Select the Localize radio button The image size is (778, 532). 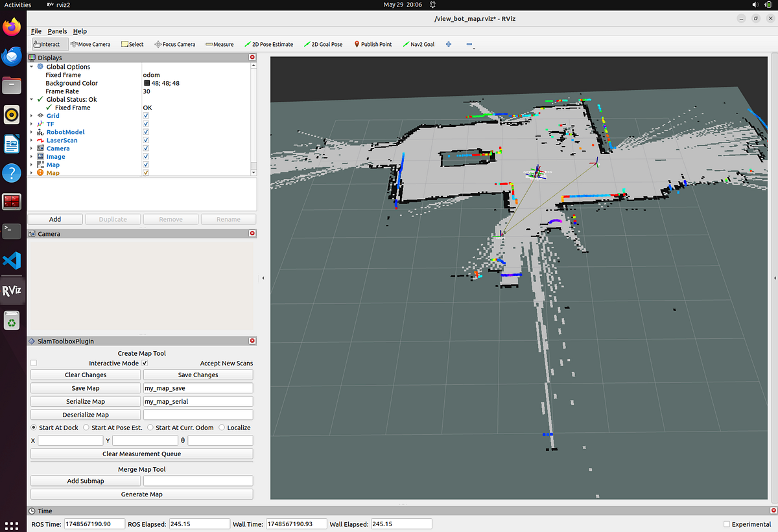point(220,427)
